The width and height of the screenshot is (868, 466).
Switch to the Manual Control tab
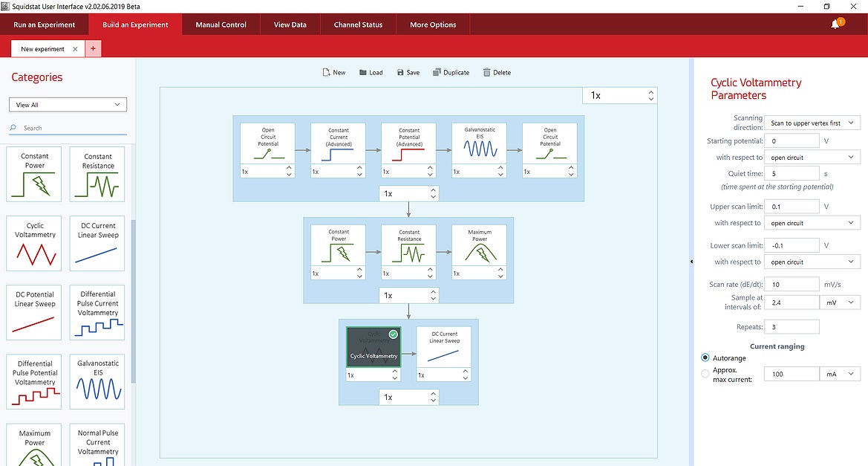click(221, 25)
